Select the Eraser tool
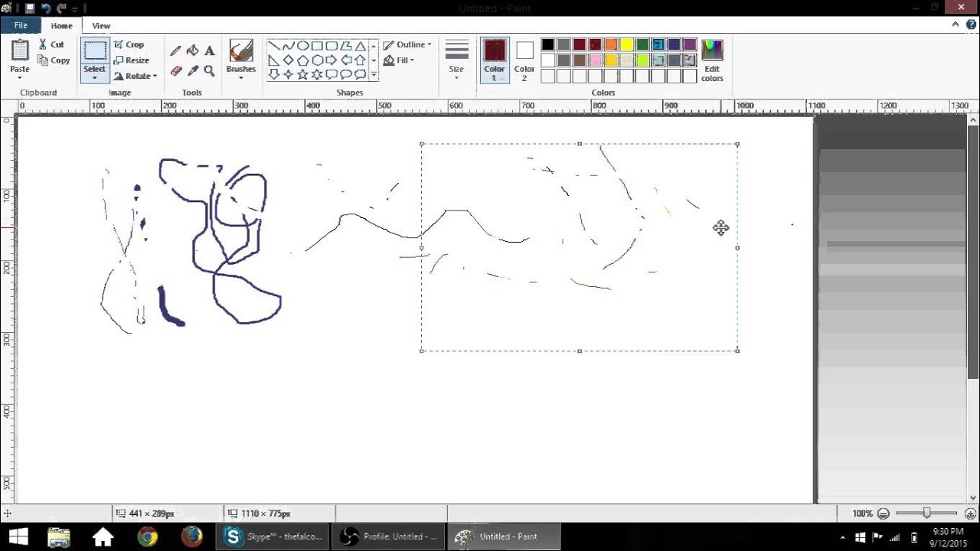The image size is (980, 551). 175,70
